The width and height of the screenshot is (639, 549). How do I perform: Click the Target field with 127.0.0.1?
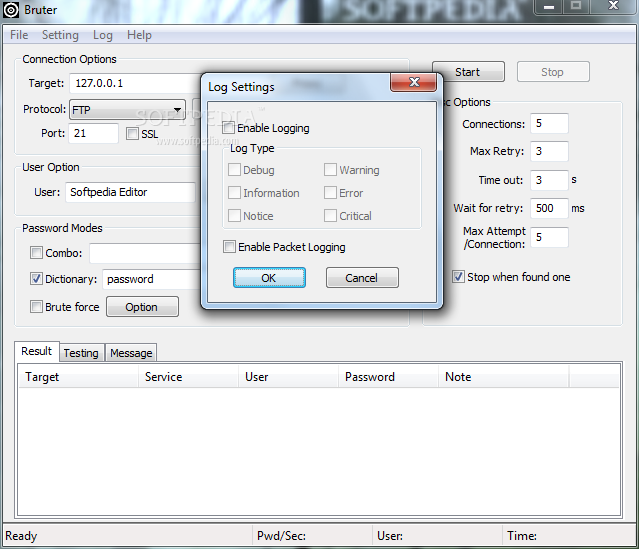coord(135,84)
